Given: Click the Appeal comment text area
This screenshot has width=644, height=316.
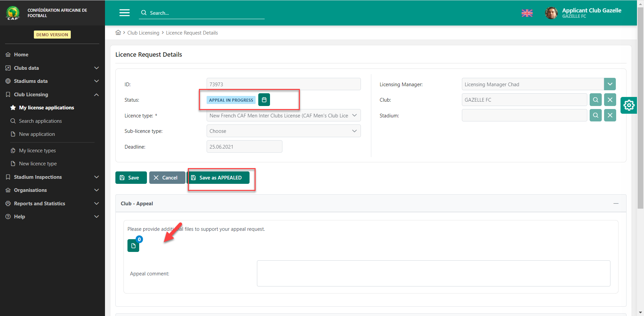Looking at the screenshot, I should (x=433, y=273).
